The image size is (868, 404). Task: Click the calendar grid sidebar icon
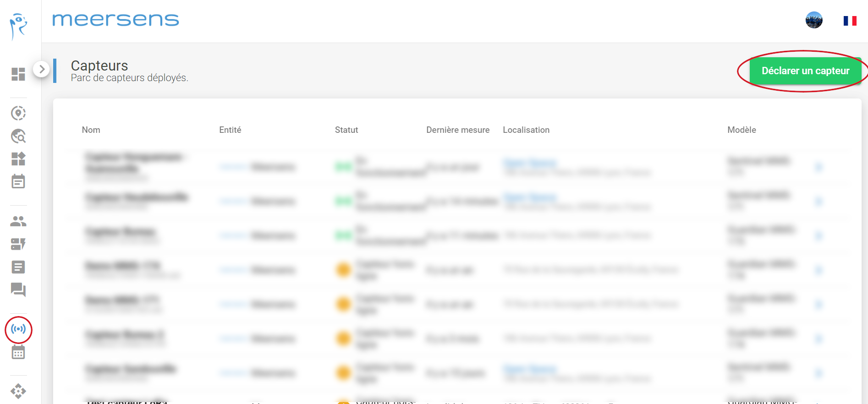pyautogui.click(x=18, y=352)
